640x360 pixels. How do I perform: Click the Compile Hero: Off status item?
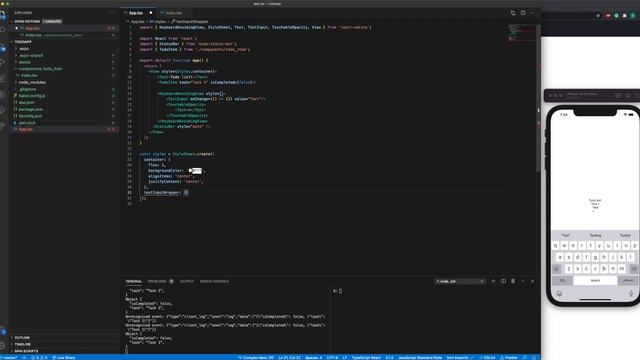click(x=256, y=358)
